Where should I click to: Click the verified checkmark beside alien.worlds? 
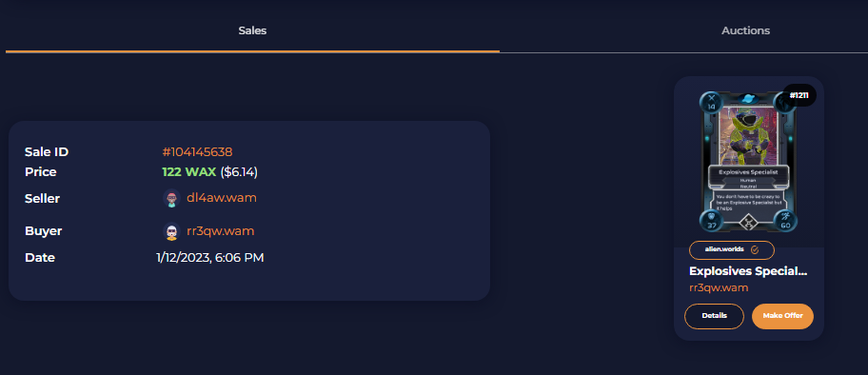754,249
